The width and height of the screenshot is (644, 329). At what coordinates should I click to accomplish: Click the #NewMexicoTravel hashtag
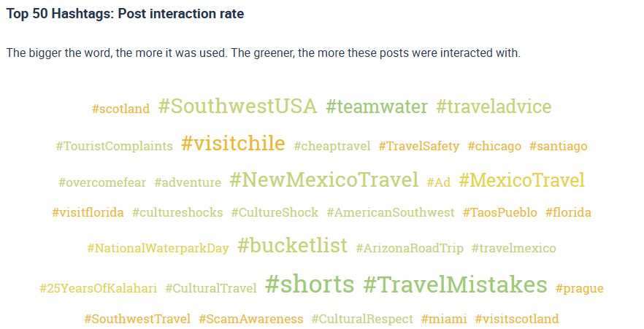323,180
